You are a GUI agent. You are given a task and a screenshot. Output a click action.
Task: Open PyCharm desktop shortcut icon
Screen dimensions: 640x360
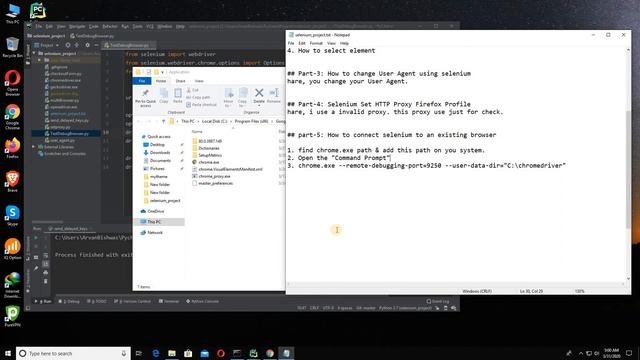38,11
